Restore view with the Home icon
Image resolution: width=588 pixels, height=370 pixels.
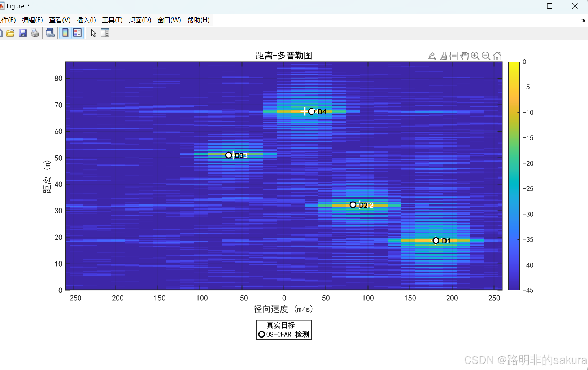coord(497,56)
